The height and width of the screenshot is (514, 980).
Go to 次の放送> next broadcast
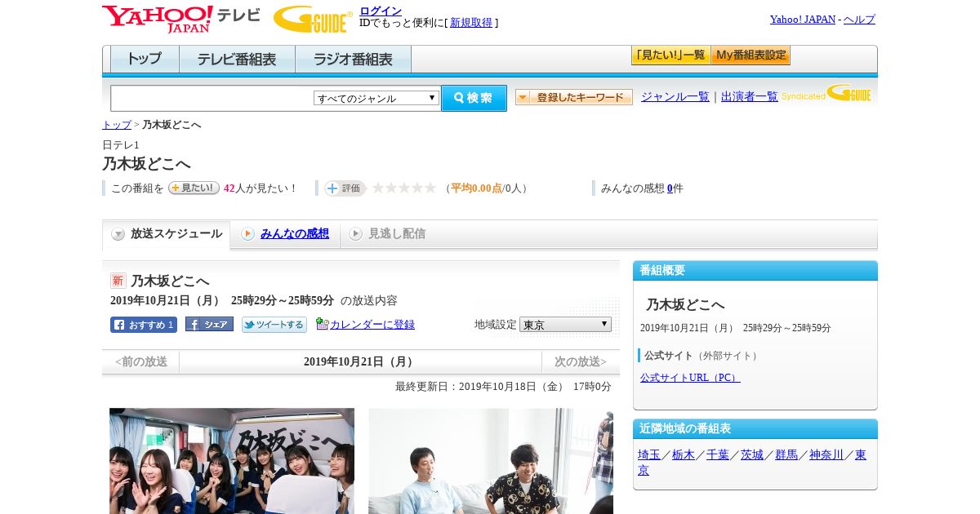click(581, 361)
